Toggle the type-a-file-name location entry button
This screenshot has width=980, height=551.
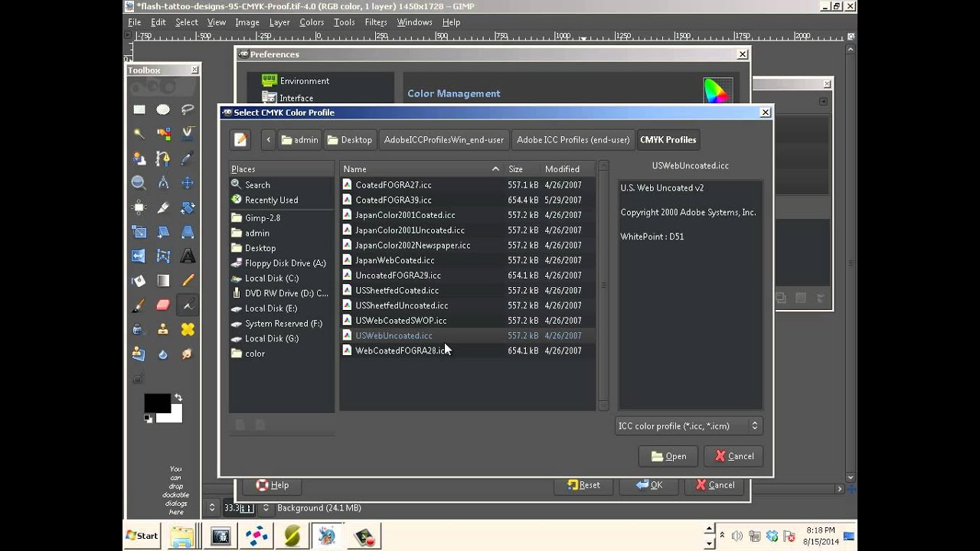coord(240,139)
